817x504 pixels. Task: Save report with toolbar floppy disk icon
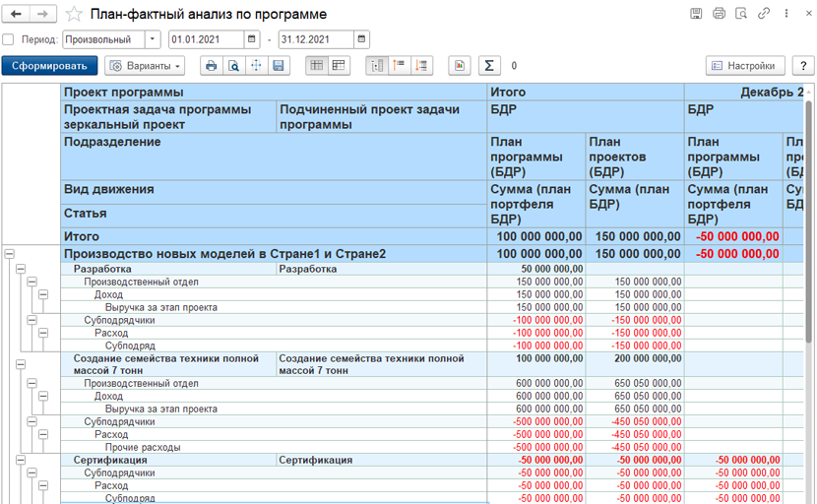tap(279, 66)
